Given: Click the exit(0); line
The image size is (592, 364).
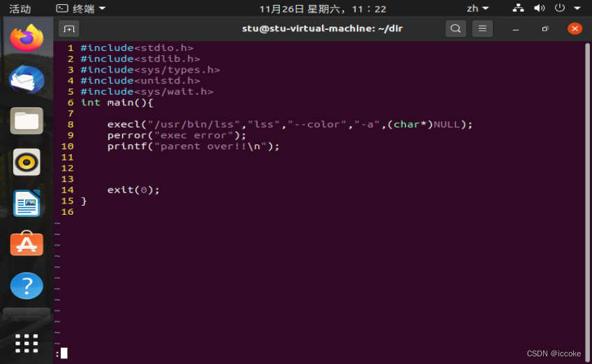Looking at the screenshot, I should point(133,190).
